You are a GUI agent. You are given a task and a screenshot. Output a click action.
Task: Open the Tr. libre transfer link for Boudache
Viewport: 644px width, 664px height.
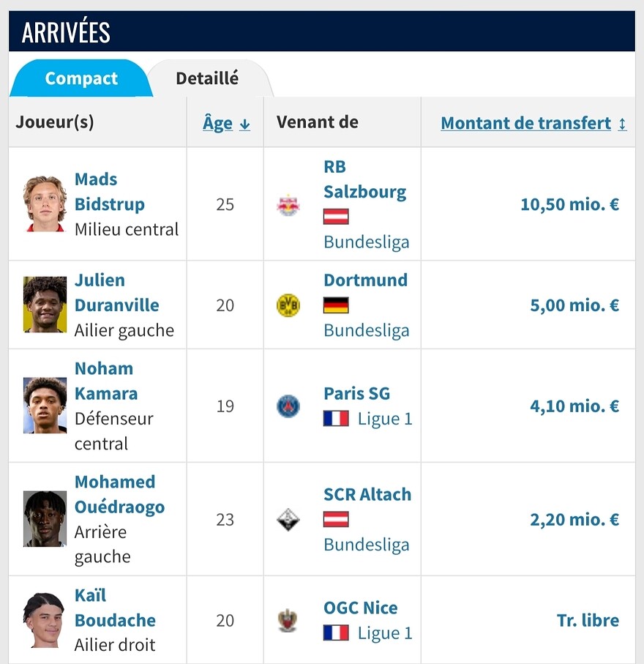click(x=588, y=620)
